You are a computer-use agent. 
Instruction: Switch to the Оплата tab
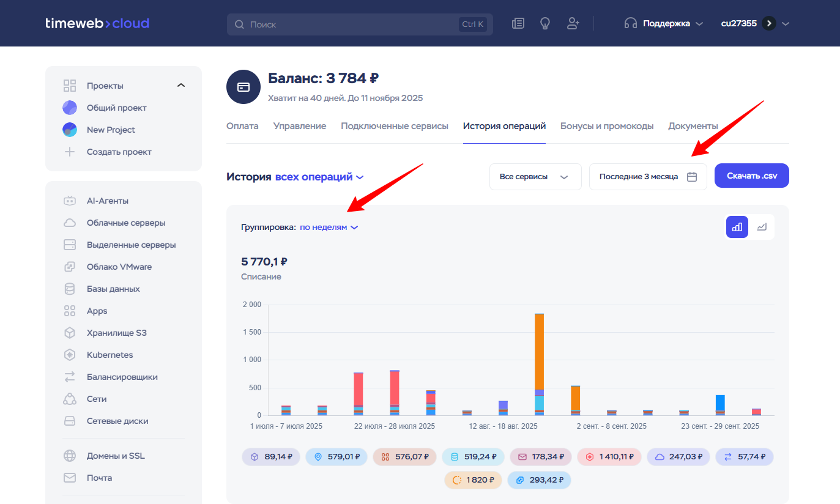(242, 126)
